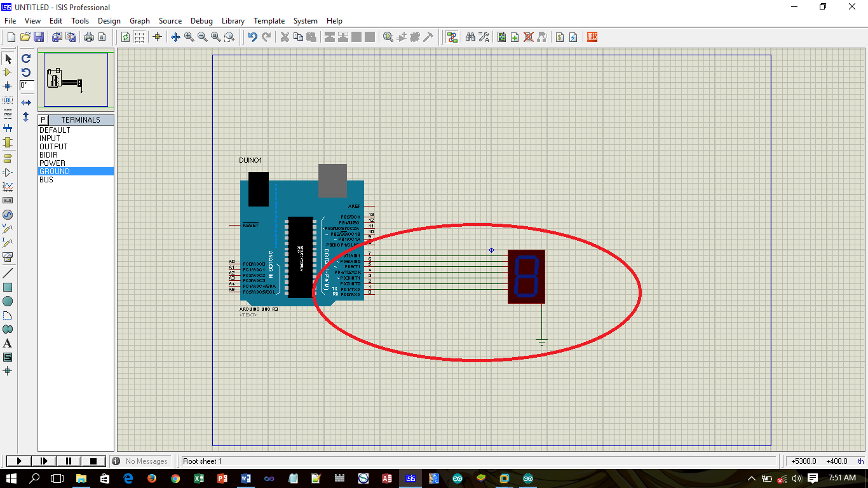Click the New File toolbar icon
This screenshot has height=488, width=868.
[11, 37]
